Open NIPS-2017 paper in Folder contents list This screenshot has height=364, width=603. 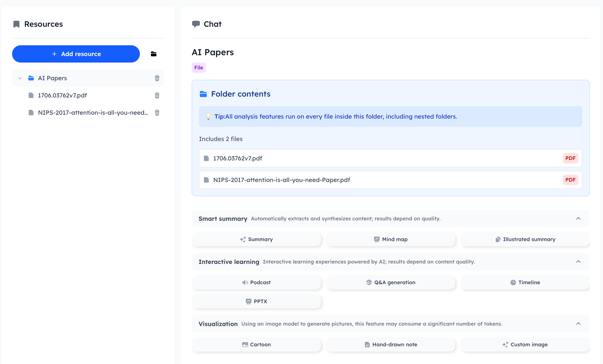tap(281, 180)
